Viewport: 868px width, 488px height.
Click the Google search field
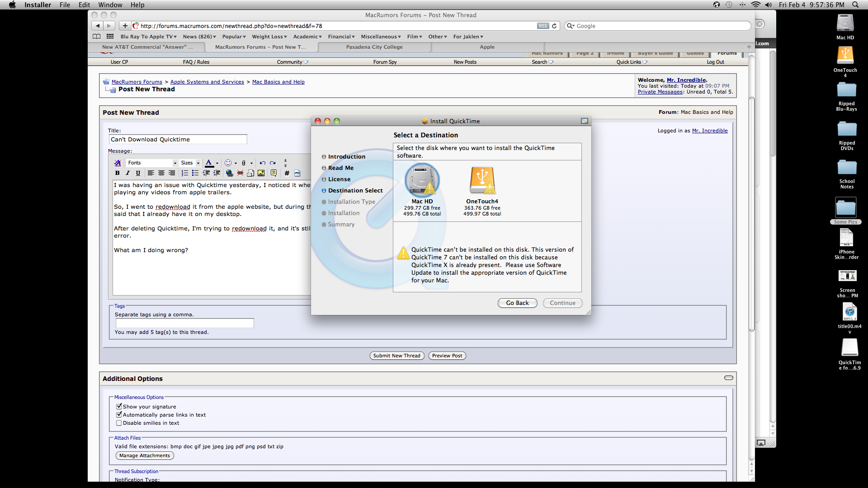click(658, 26)
